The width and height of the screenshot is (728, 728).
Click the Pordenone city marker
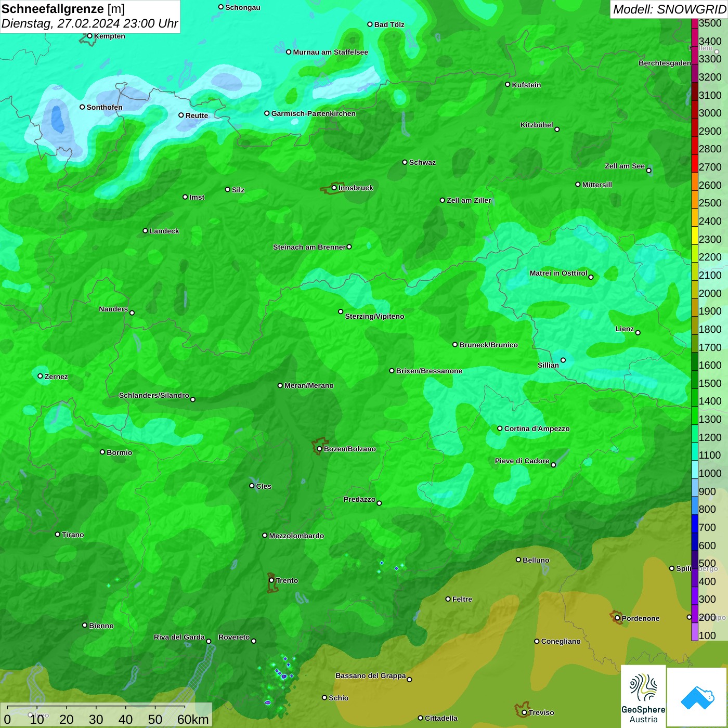click(617, 618)
